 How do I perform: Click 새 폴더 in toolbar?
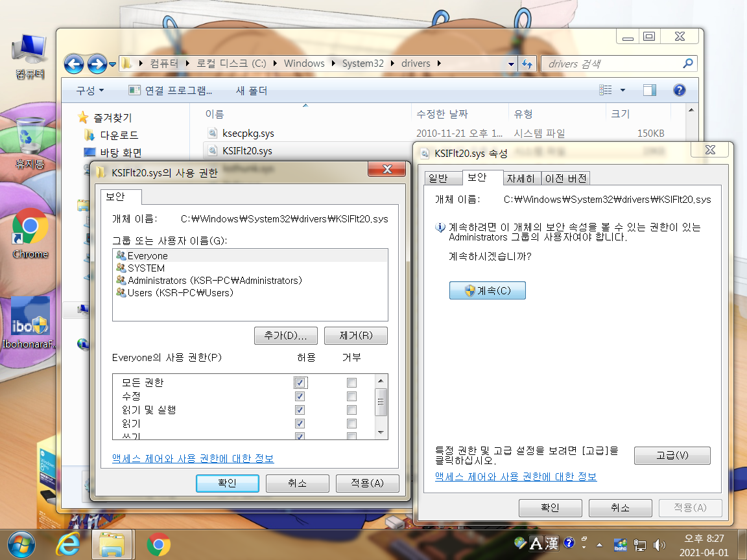tap(252, 91)
